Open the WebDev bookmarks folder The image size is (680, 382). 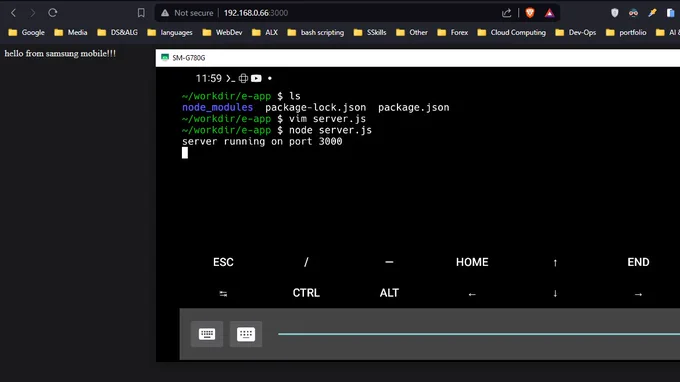[x=222, y=33]
